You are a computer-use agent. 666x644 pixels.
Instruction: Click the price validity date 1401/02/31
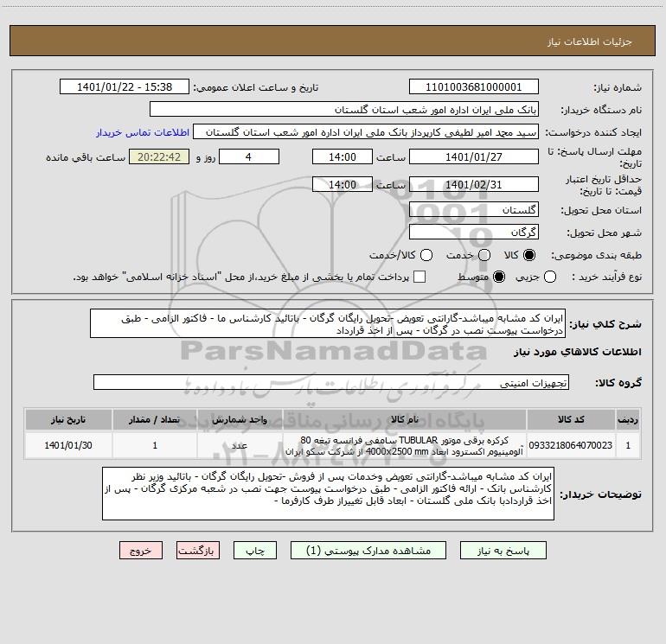pos(474,184)
